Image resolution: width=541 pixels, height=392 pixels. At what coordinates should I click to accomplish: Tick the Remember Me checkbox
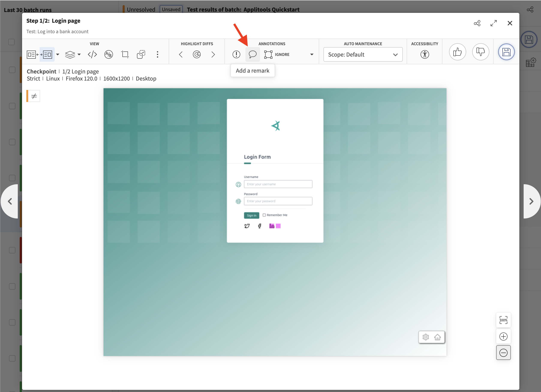tap(264, 215)
